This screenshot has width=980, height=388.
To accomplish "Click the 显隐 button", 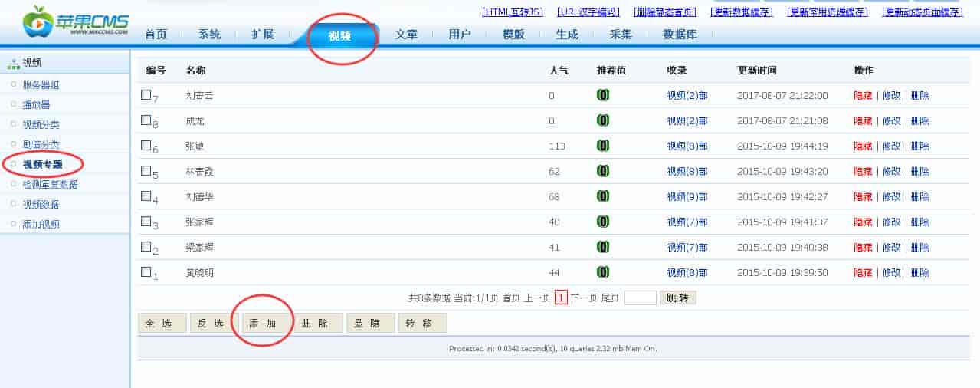I will 371,324.
